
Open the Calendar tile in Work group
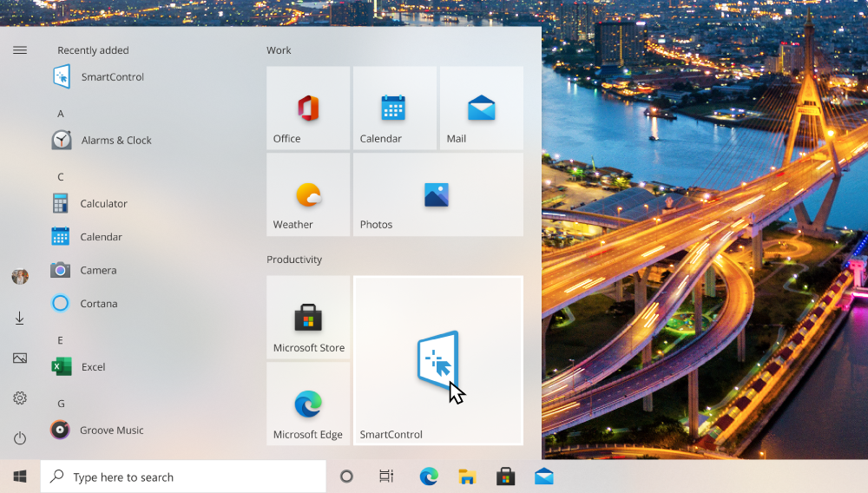pos(395,108)
